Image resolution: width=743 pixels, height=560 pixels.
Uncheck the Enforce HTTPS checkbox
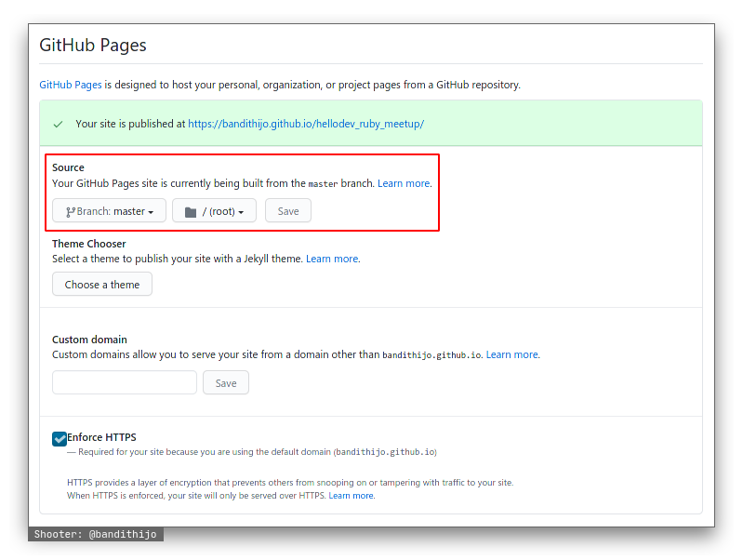[60, 438]
